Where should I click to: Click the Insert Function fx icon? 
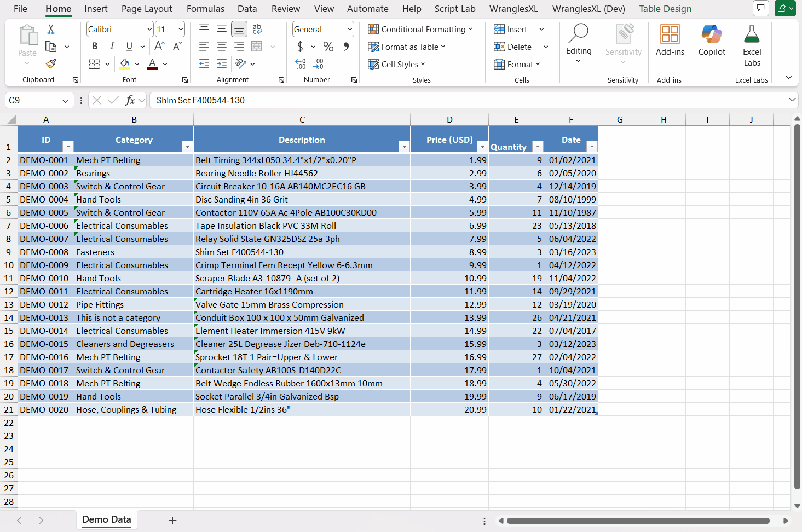pyautogui.click(x=130, y=100)
